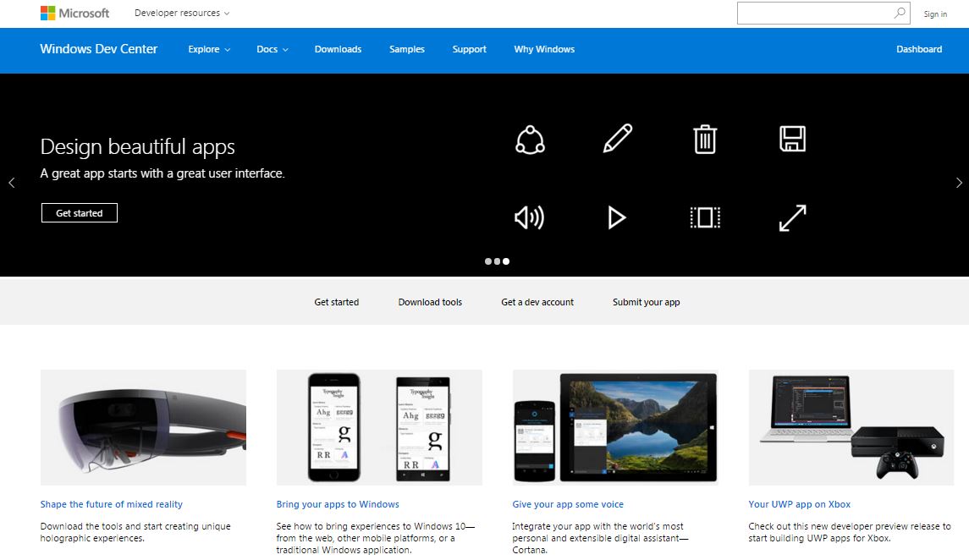The height and width of the screenshot is (560, 969).
Task: Open the Explore dropdown menu
Action: [210, 49]
